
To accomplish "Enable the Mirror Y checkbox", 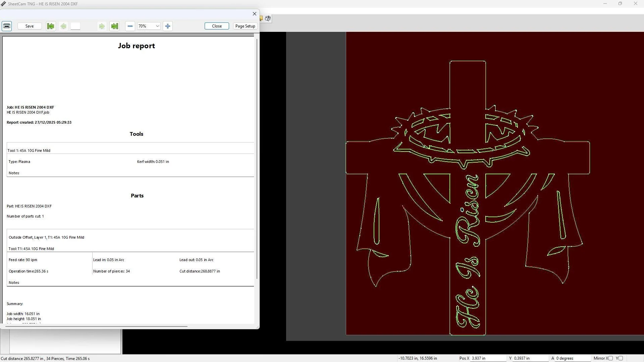I will click(621, 358).
